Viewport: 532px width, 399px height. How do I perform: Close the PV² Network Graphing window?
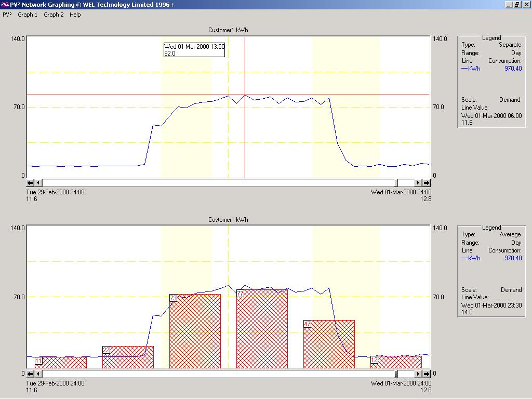coord(526,4)
